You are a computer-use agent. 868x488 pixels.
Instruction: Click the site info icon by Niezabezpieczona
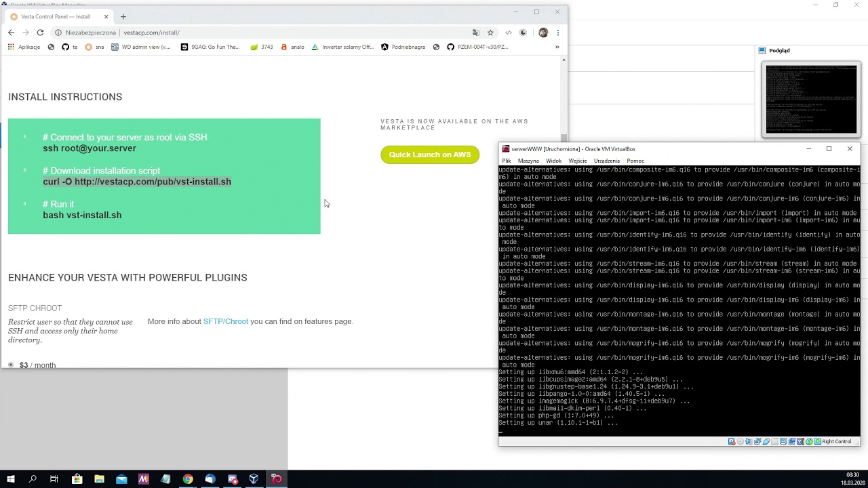(58, 33)
